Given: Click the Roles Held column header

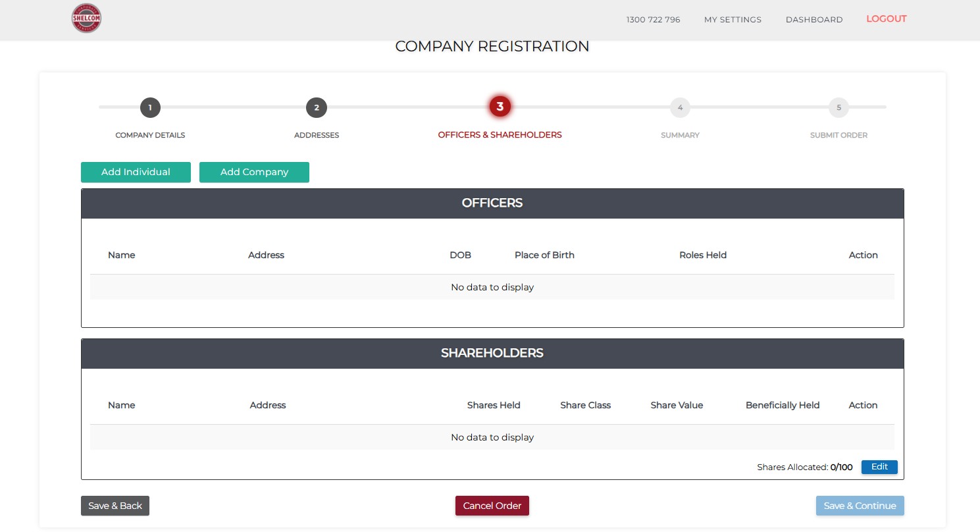Looking at the screenshot, I should (703, 255).
